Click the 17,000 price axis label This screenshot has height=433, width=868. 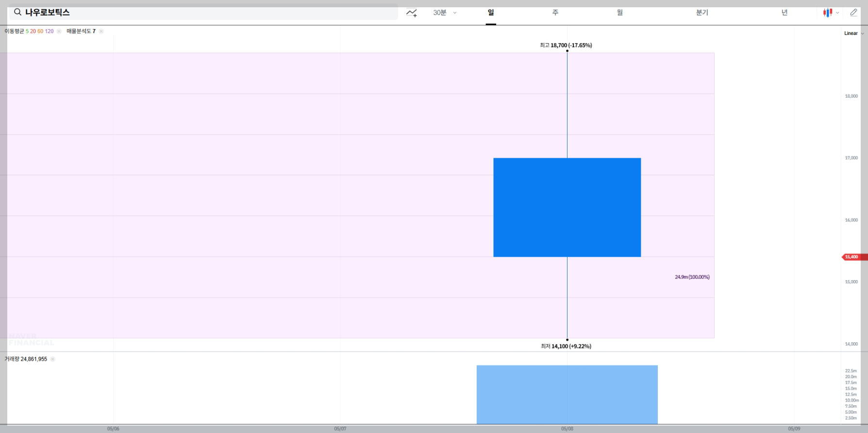click(851, 158)
